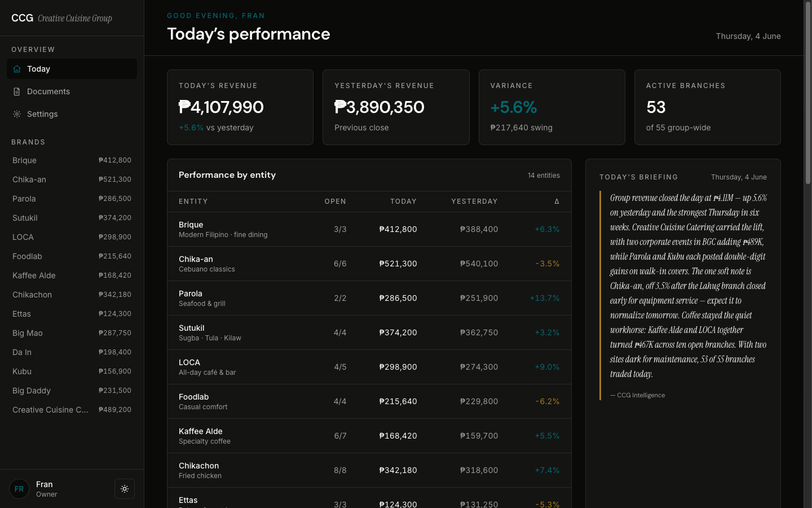Image resolution: width=812 pixels, height=508 pixels.
Task: Click Chika-an row in performance table
Action: (369, 264)
